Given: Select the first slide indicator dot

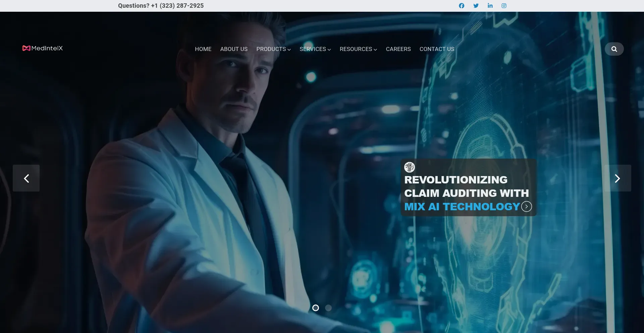Looking at the screenshot, I should pos(315,308).
